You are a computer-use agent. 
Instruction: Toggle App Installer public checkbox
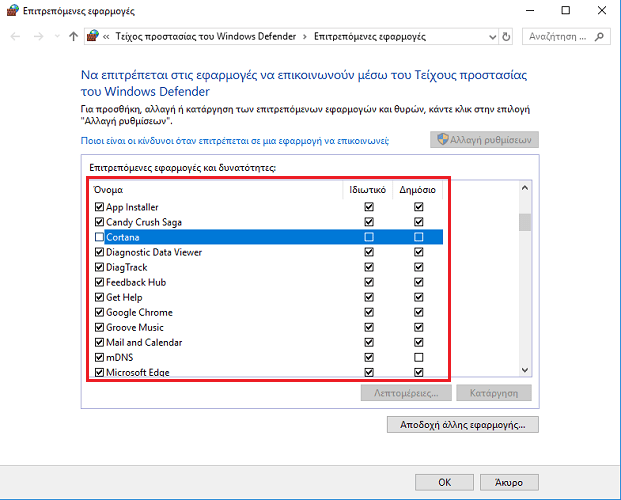coord(419,207)
